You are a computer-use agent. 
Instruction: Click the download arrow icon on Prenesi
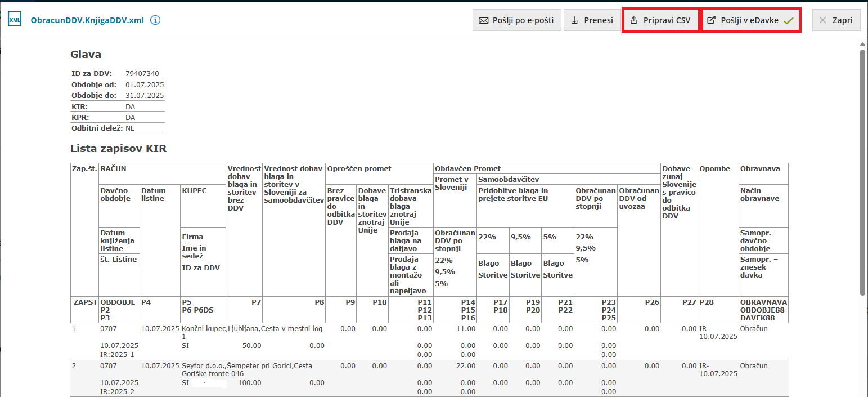click(574, 20)
